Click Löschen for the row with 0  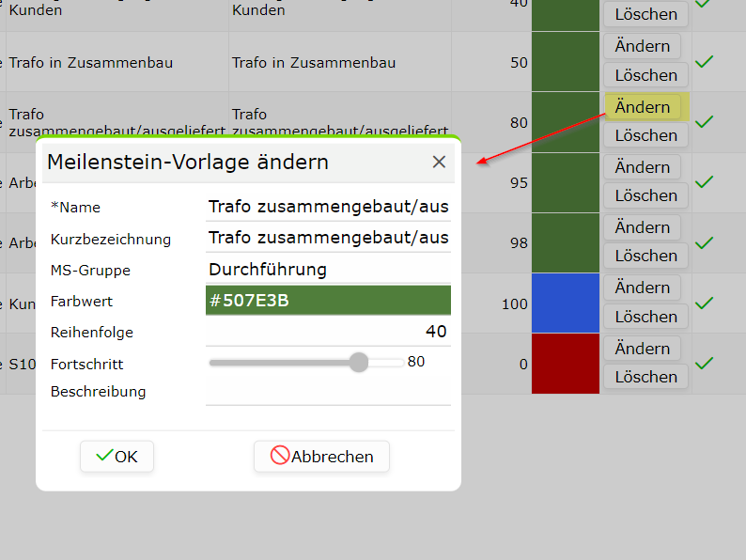(645, 377)
